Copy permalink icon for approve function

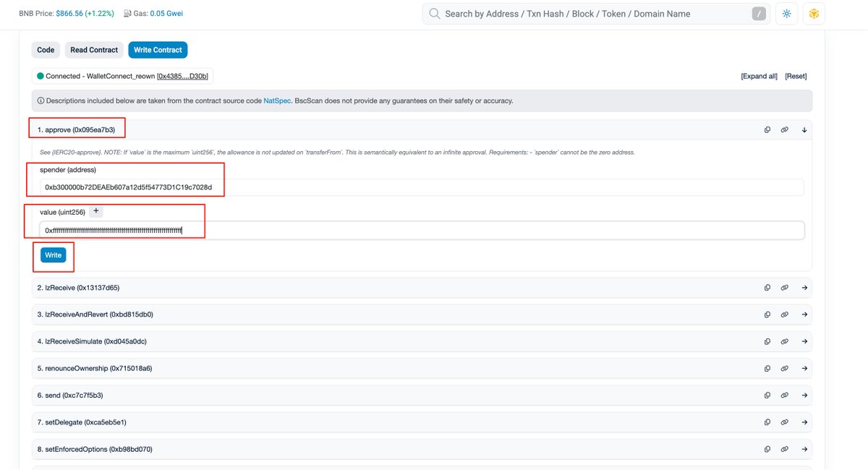point(785,130)
